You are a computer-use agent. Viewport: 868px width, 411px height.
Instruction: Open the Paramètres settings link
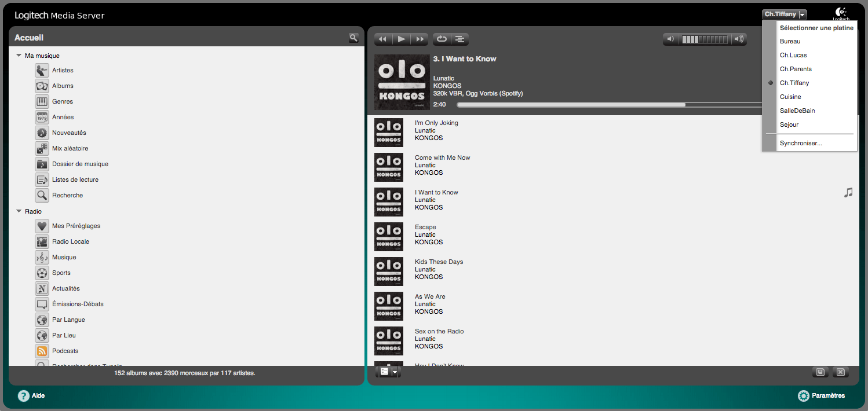pos(829,396)
